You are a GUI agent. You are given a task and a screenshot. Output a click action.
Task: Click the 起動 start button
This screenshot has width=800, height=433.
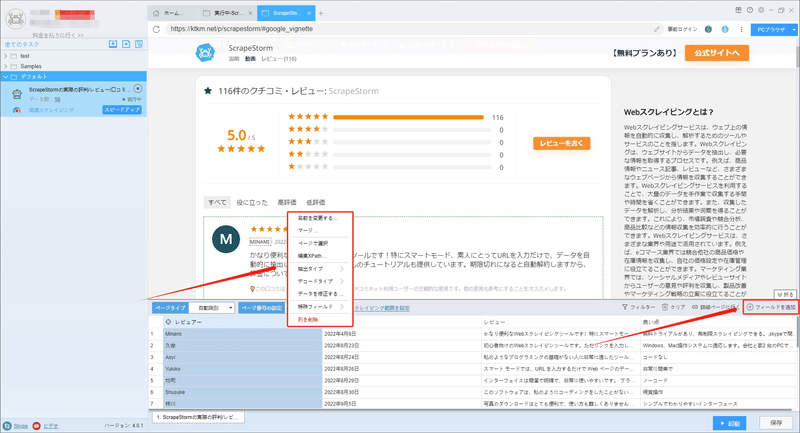(x=730, y=423)
